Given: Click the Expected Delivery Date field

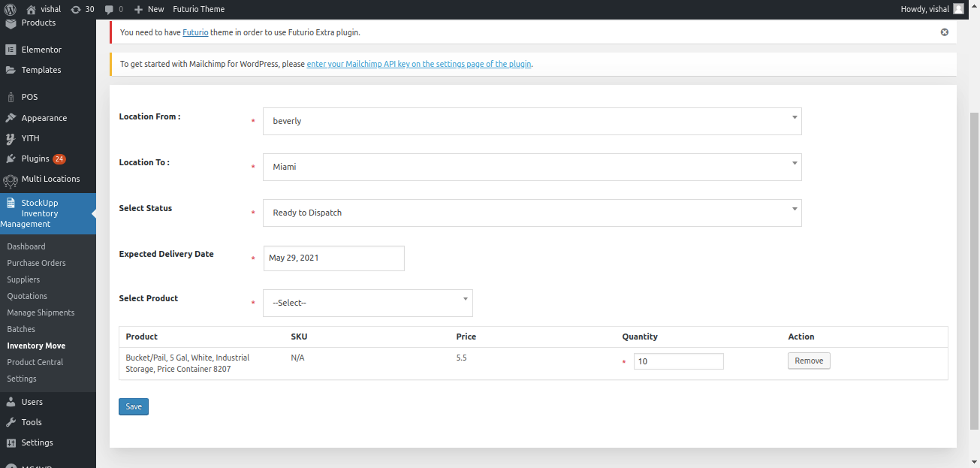Looking at the screenshot, I should tap(333, 258).
